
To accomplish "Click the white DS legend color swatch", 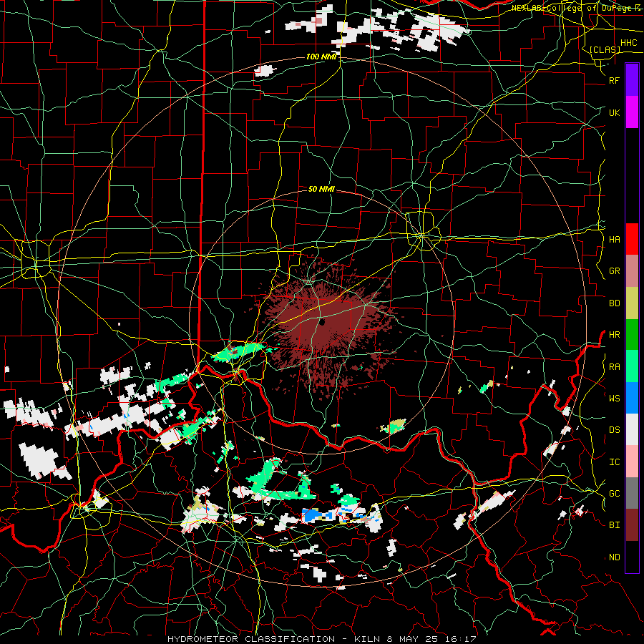I will pyautogui.click(x=632, y=429).
